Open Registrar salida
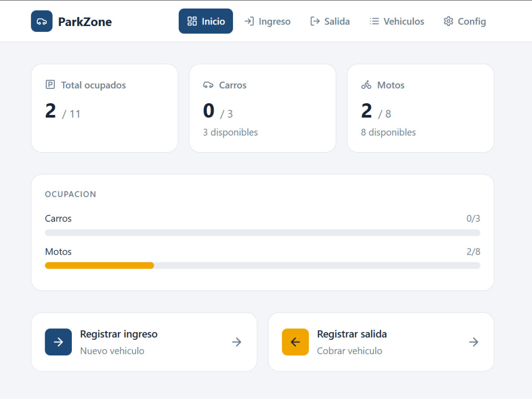532x399 pixels. click(381, 342)
